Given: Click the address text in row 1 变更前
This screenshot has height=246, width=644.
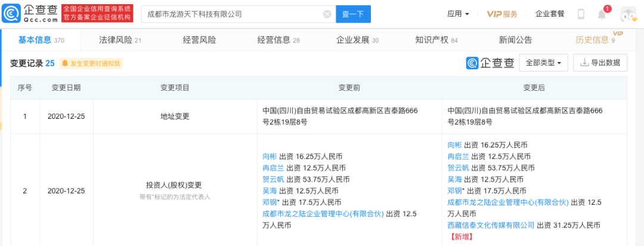Looking at the screenshot, I should tap(340, 116).
